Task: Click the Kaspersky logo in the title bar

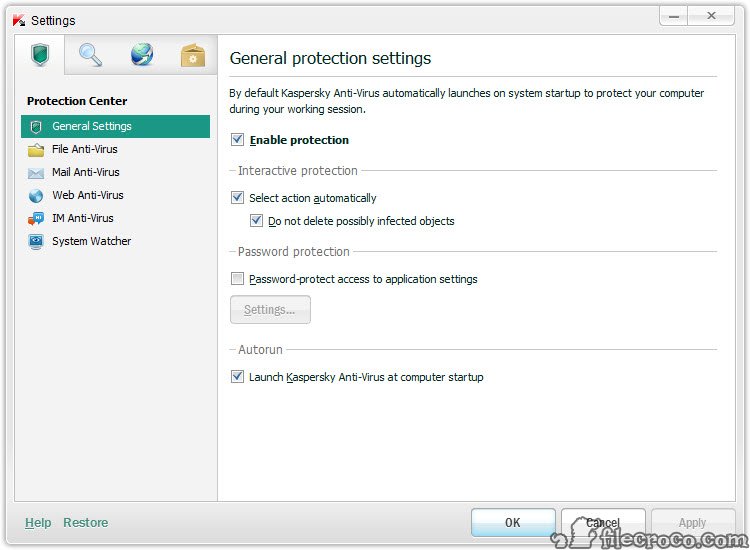Action: 19,21
